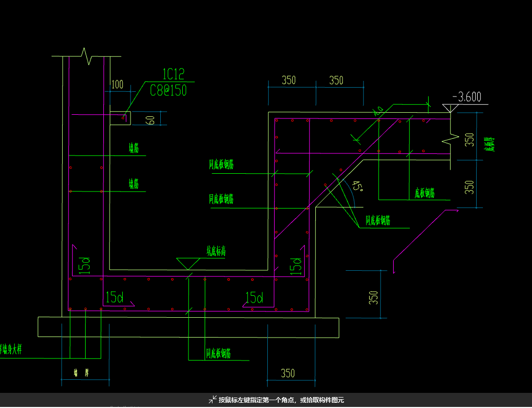The image size is (532, 408).
Task: Click the '60' vertical dimension text
Action: click(x=151, y=120)
